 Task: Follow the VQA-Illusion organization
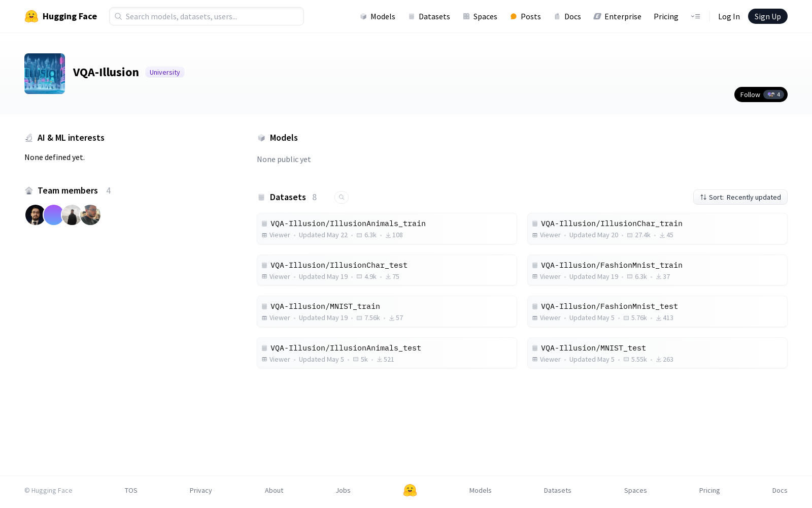(x=761, y=94)
